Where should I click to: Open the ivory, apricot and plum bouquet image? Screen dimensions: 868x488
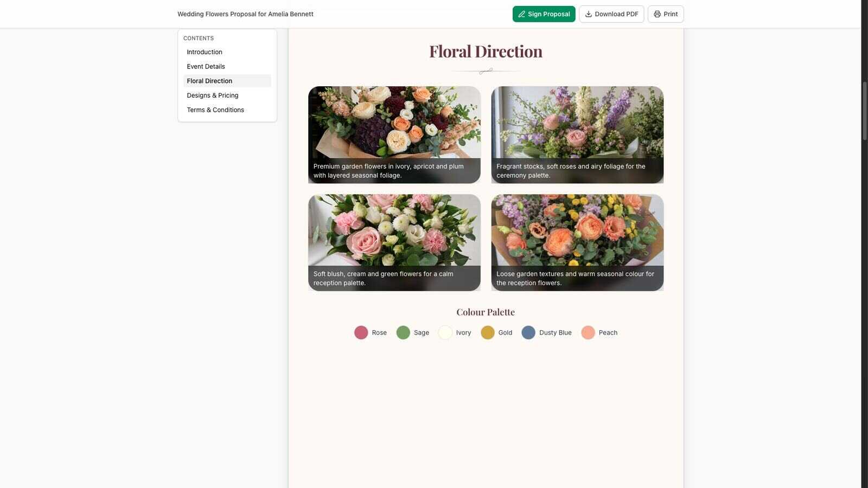tap(394, 134)
